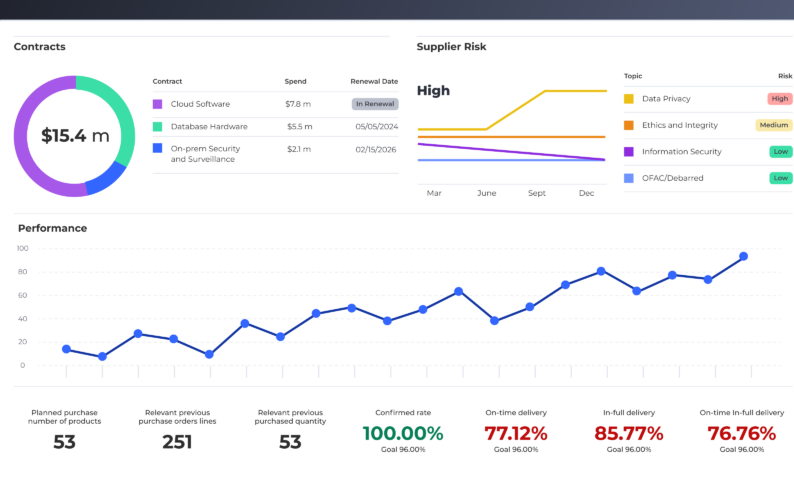
Task: Click the "In Renewal" status badge
Action: pos(375,104)
